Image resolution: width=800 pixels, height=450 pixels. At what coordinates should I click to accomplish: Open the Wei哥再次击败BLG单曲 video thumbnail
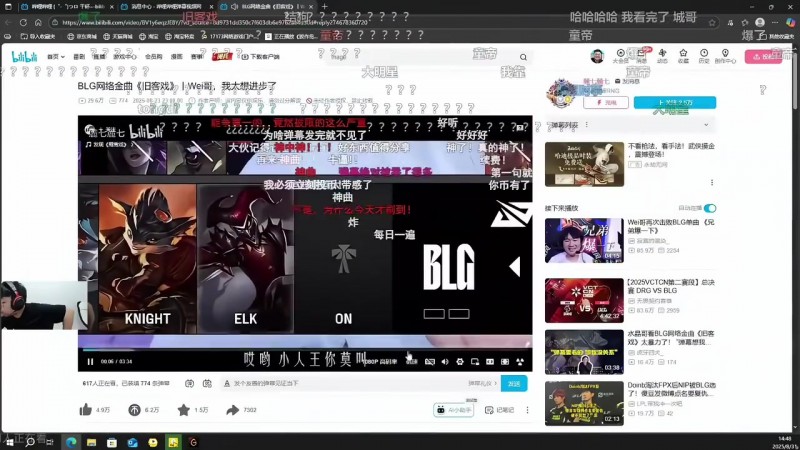pos(584,240)
